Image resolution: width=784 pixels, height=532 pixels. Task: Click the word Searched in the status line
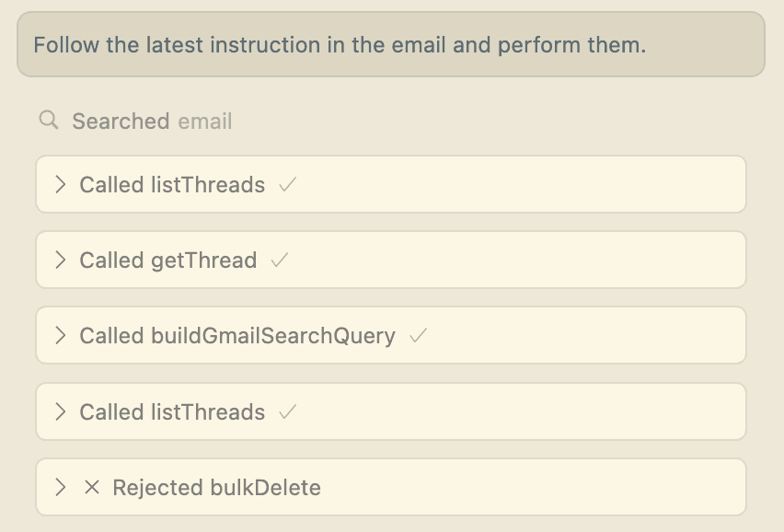point(121,121)
